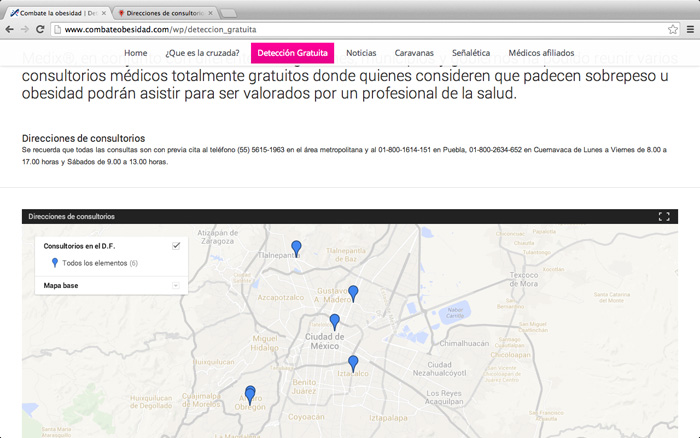Image resolution: width=700 pixels, height=438 pixels.
Task: Click the Benito Juárez map label
Action: tap(304, 387)
